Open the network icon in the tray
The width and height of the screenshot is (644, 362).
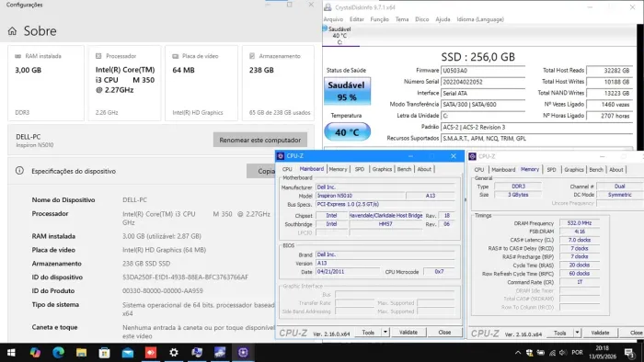(x=552, y=353)
